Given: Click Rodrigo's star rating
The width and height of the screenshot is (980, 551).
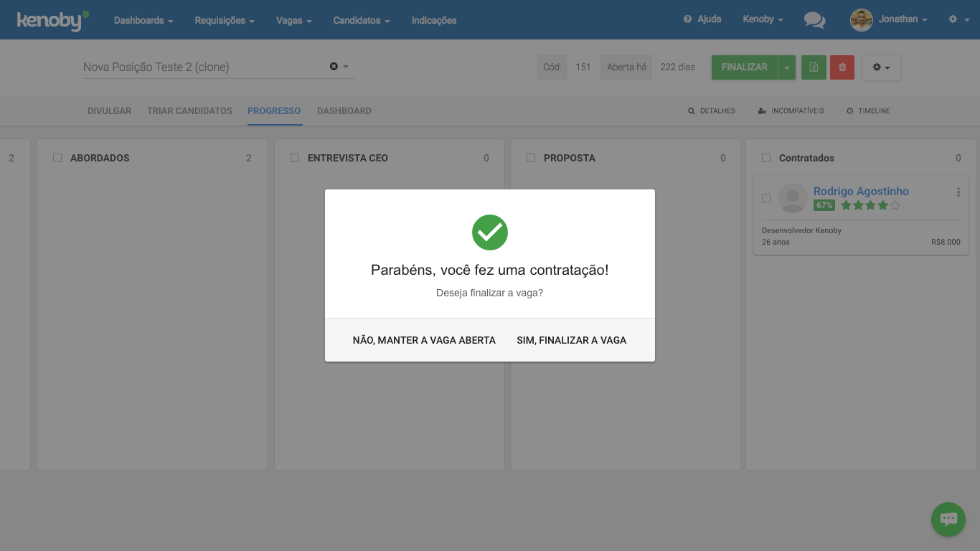Looking at the screenshot, I should [870, 206].
